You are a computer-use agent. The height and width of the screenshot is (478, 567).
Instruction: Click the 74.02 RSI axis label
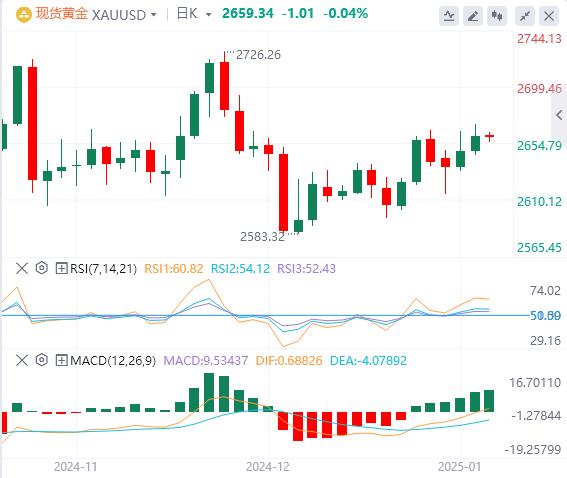tap(545, 291)
